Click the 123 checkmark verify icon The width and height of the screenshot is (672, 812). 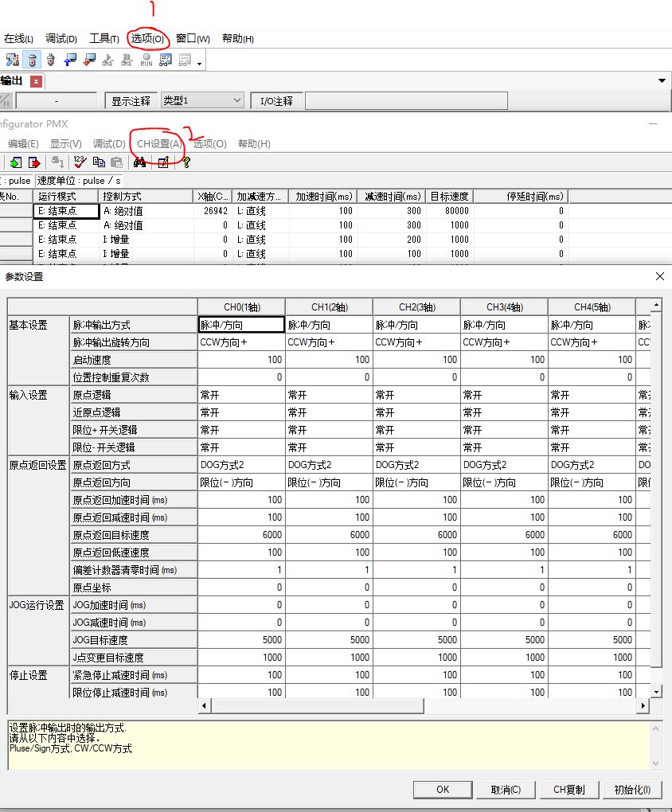point(80,162)
